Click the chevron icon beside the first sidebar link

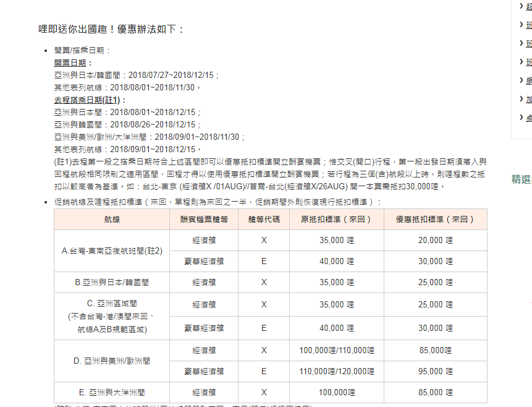(521, 7)
